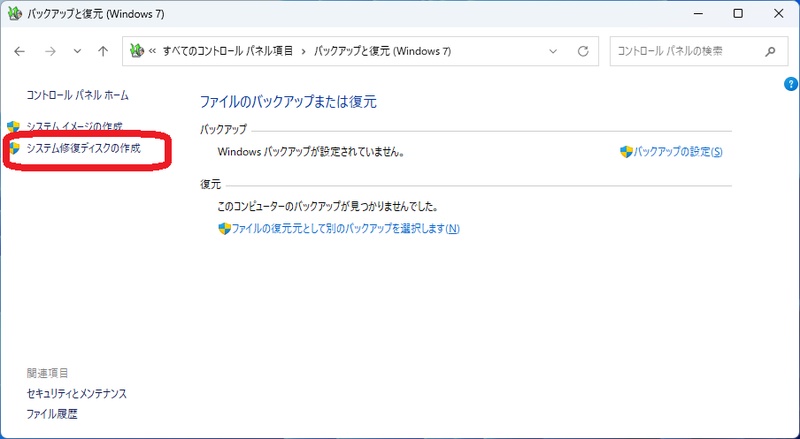800x439 pixels.
Task: Click the title bar window icon
Action: tap(15, 14)
